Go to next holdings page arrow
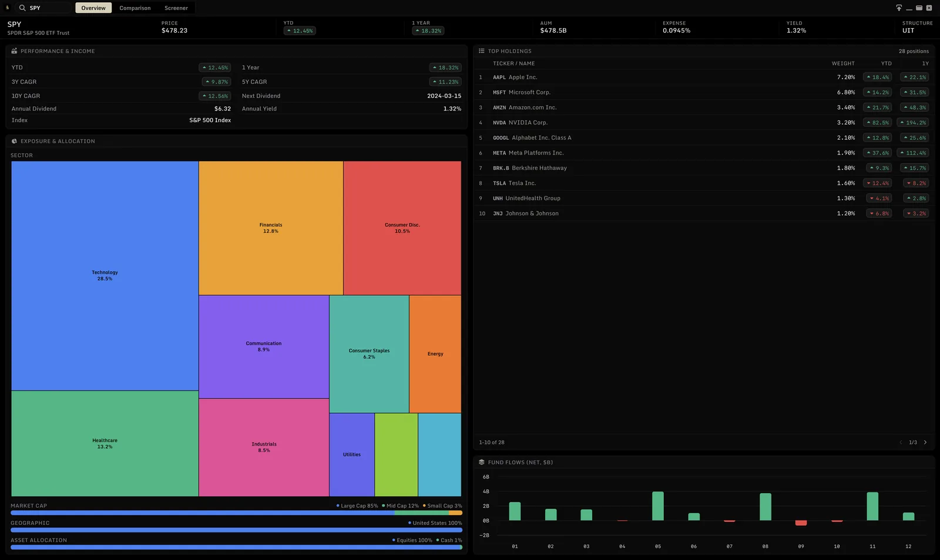Viewport: 940px width, 560px height. pyautogui.click(x=925, y=442)
